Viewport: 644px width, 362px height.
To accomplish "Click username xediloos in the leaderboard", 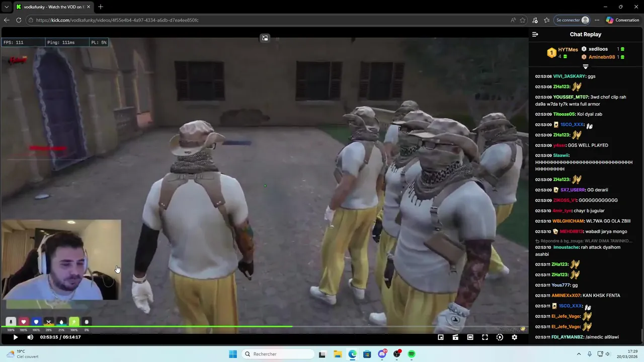I will click(x=598, y=49).
